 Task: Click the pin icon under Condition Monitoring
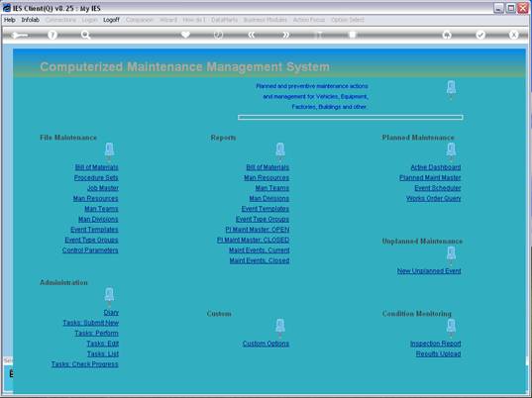tap(451, 327)
